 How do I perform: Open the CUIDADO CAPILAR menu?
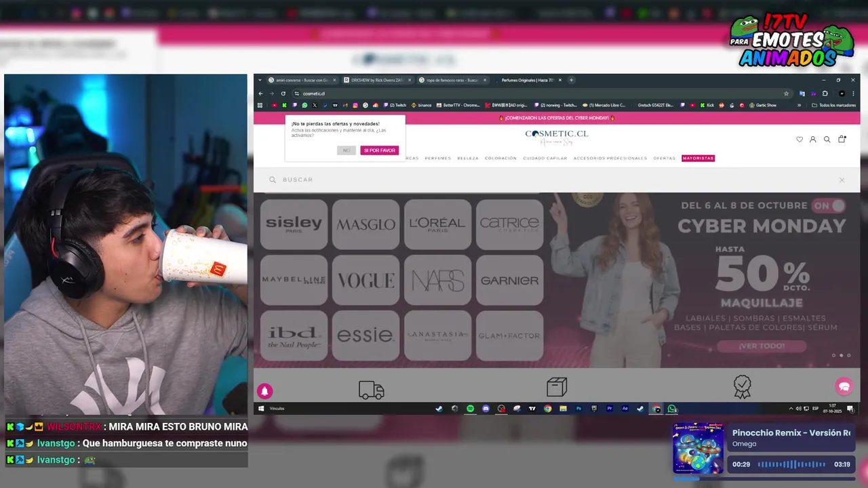tap(545, 158)
